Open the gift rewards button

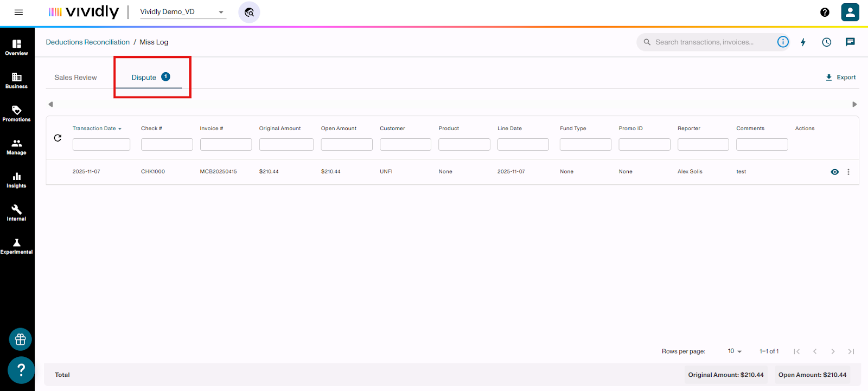[21, 339]
